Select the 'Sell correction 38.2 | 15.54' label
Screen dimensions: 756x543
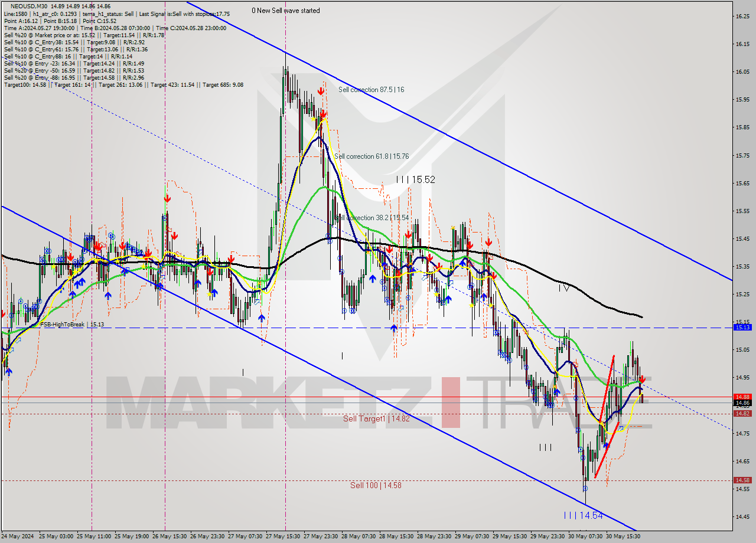[372, 218]
